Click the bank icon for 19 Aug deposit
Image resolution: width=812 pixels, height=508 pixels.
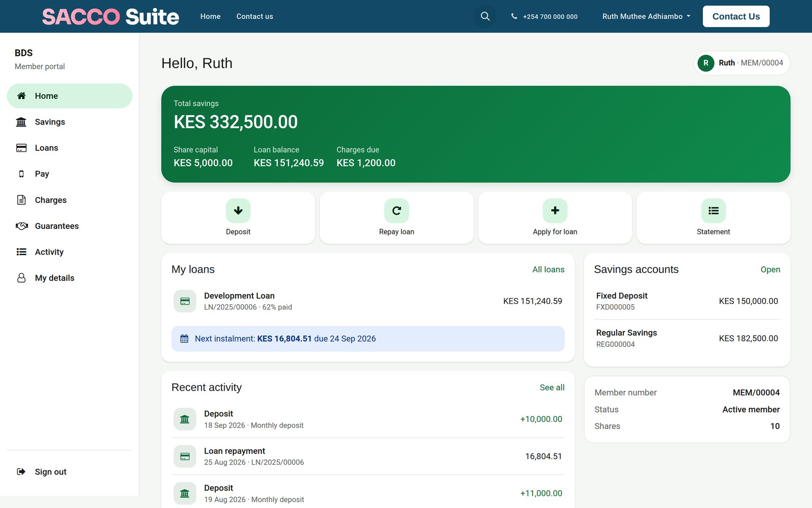click(x=185, y=493)
